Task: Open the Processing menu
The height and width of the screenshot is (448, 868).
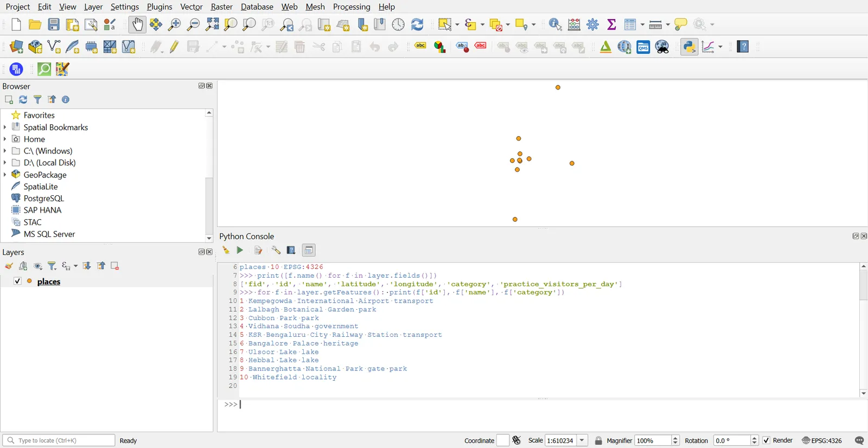Action: [x=352, y=7]
